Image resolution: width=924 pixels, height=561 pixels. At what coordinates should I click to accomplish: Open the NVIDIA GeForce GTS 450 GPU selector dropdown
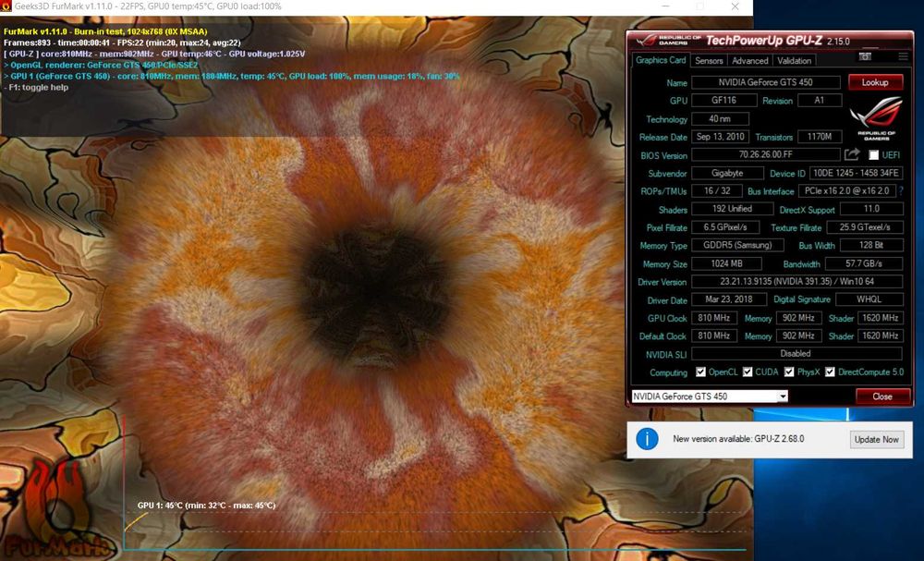pos(710,396)
